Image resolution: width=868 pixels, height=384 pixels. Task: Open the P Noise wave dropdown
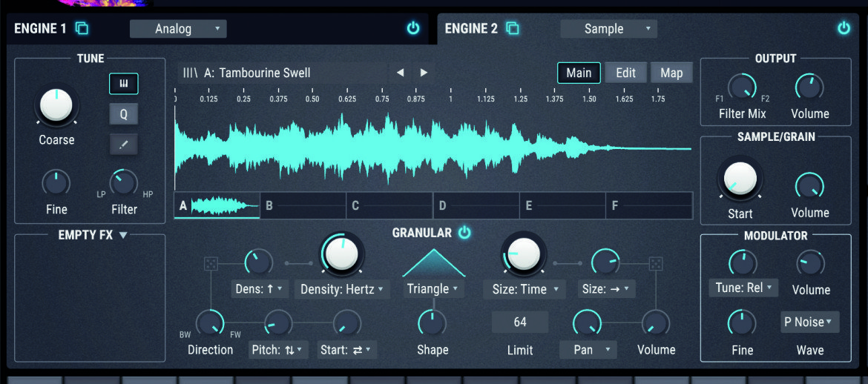810,322
